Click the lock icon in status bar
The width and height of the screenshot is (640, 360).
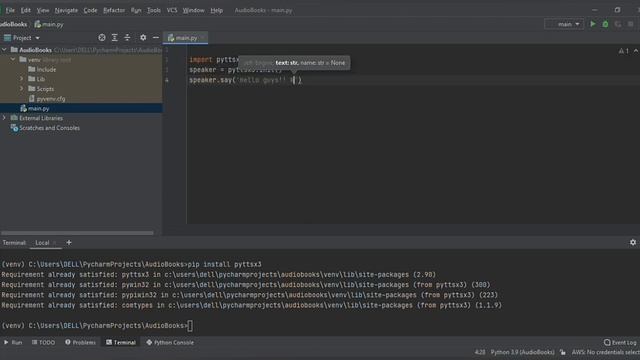pos(563,352)
